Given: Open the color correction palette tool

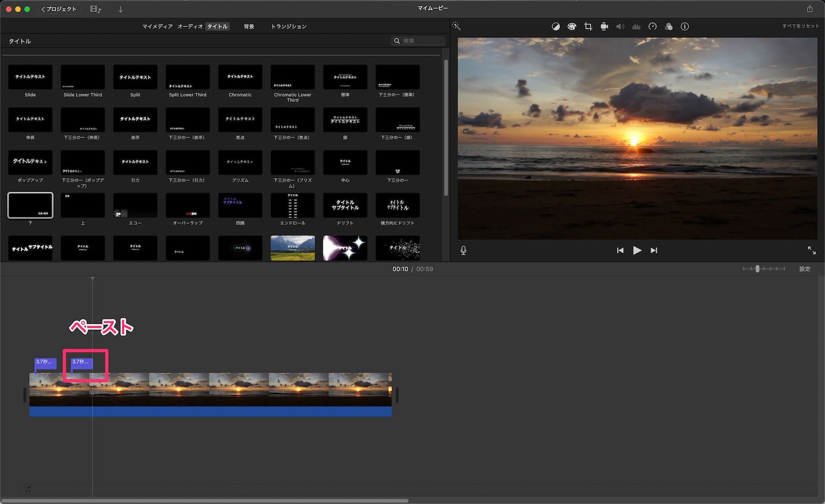Looking at the screenshot, I should [571, 26].
